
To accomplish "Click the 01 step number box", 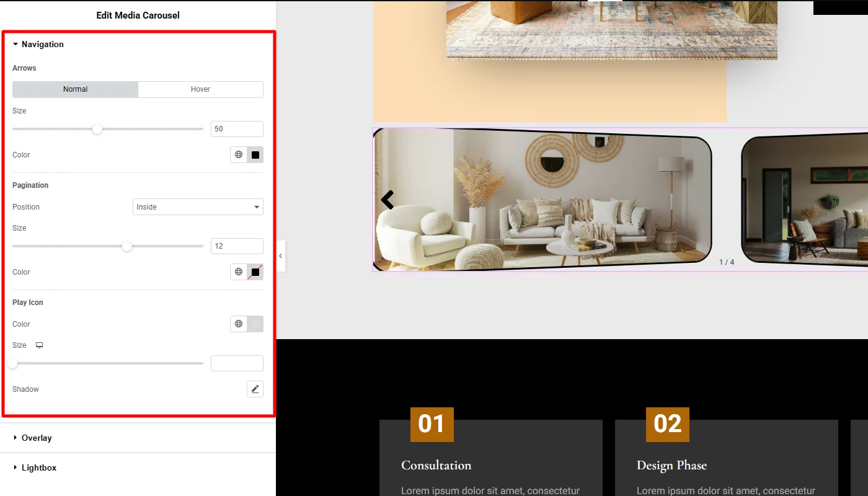I will tap(432, 425).
